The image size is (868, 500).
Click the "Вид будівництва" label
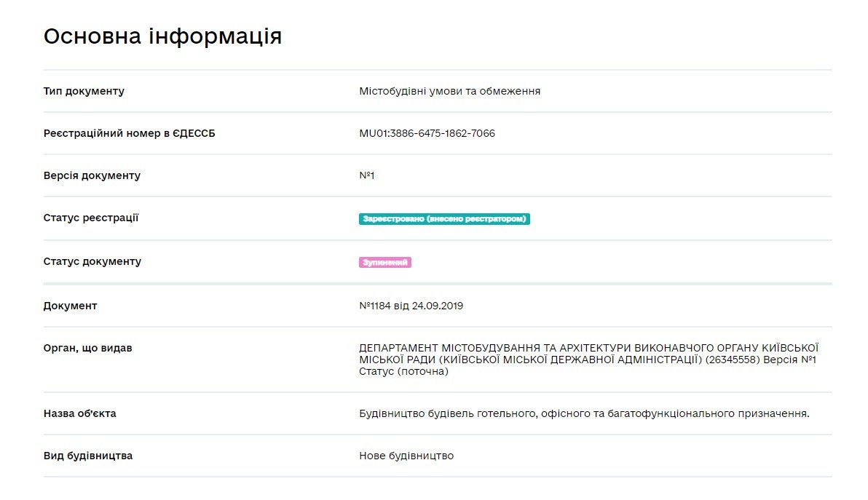click(x=87, y=456)
